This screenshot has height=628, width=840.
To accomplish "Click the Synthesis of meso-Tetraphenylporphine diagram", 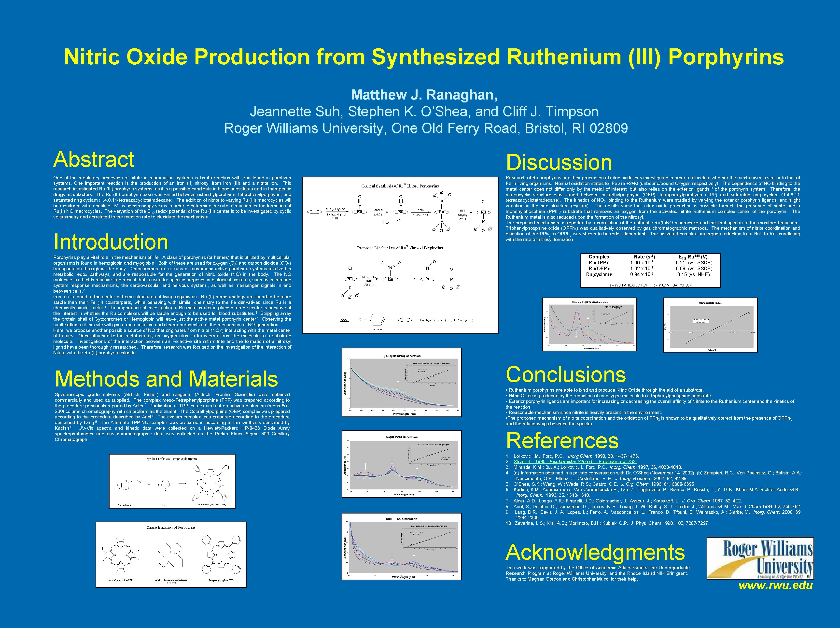I will pyautogui.click(x=172, y=481).
